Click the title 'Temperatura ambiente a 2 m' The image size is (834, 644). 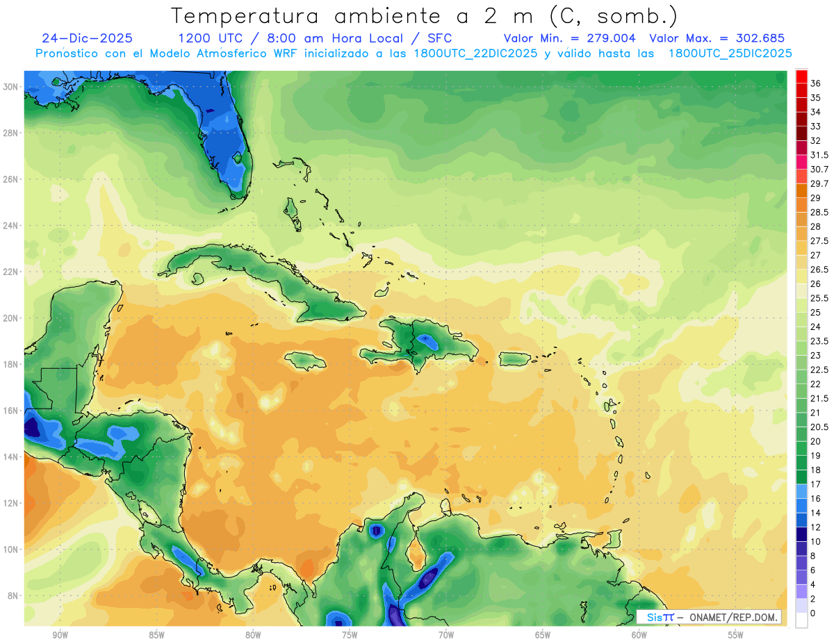[356, 16]
